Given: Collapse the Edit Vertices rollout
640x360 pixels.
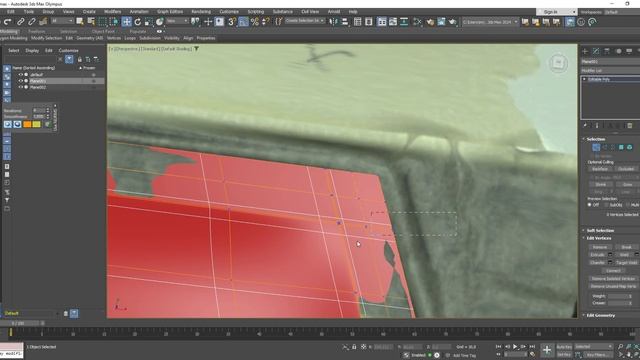Looking at the screenshot, I should pos(599,238).
